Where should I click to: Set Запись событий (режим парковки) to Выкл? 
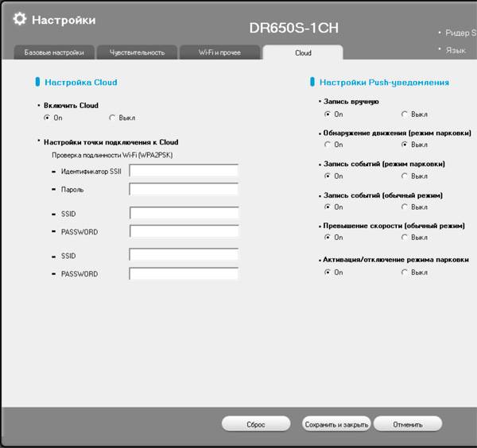pyautogui.click(x=405, y=176)
